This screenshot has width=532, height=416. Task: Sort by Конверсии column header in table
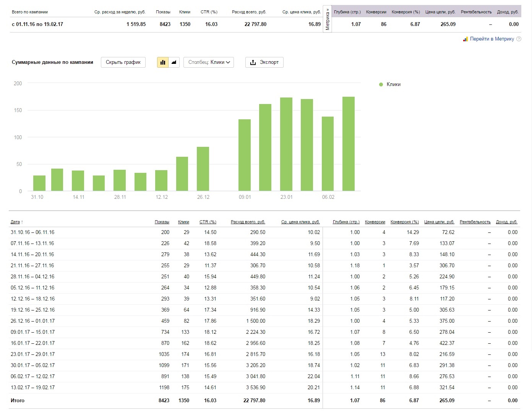coord(375,222)
